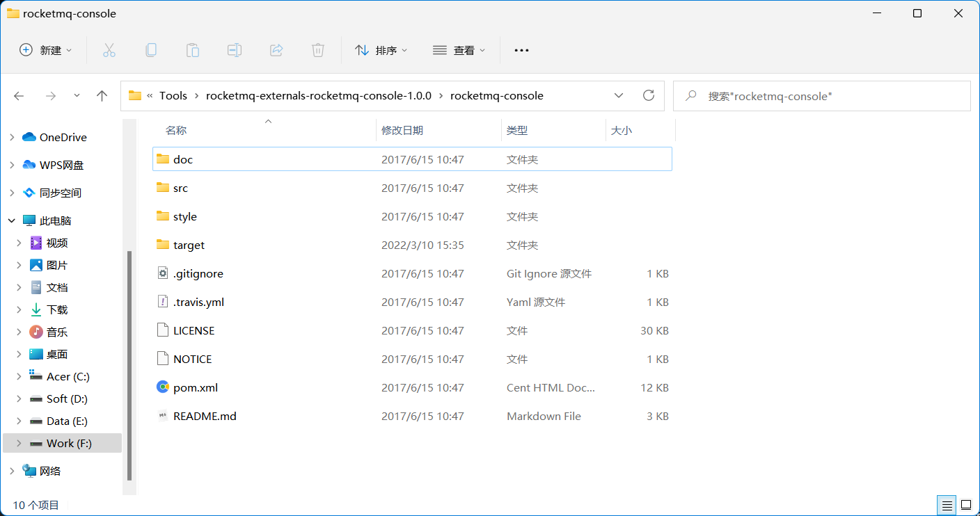Refresh the current folder view

click(649, 95)
